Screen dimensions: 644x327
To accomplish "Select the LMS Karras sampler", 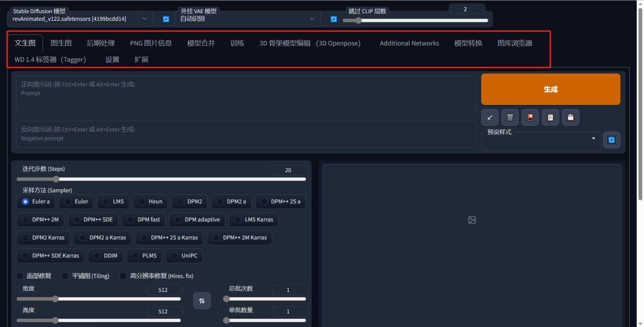I will click(x=254, y=220).
